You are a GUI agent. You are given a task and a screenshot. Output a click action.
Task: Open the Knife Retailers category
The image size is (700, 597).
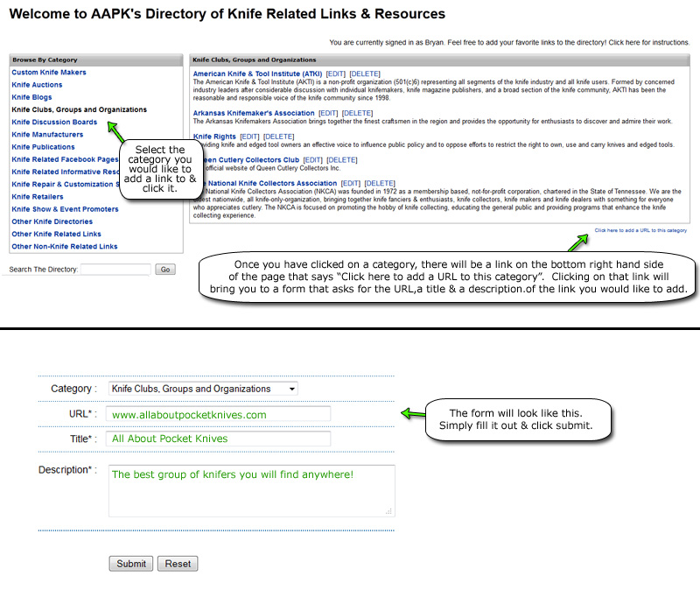(x=37, y=197)
